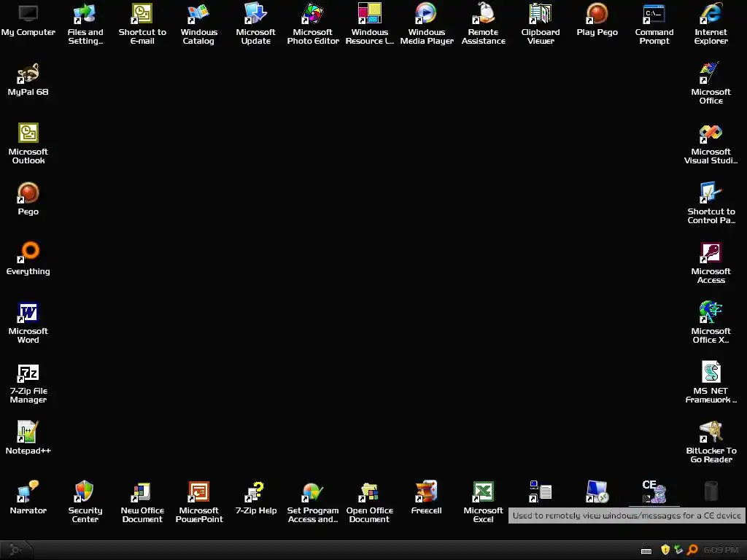Select the computer-and-document icon beside Excel
The image size is (747, 560).
coord(541,492)
